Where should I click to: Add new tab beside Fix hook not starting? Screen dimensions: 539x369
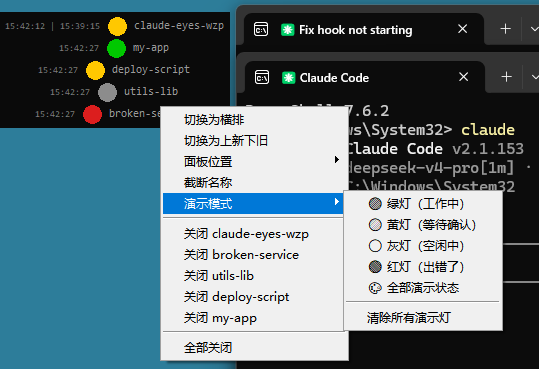(x=505, y=29)
